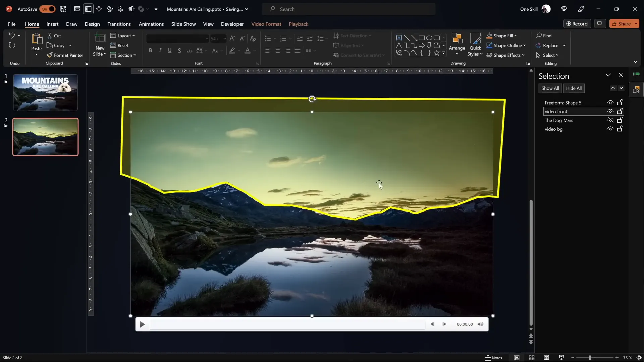Click the Replace button
Image resolution: width=644 pixels, height=362 pixels.
click(547, 45)
